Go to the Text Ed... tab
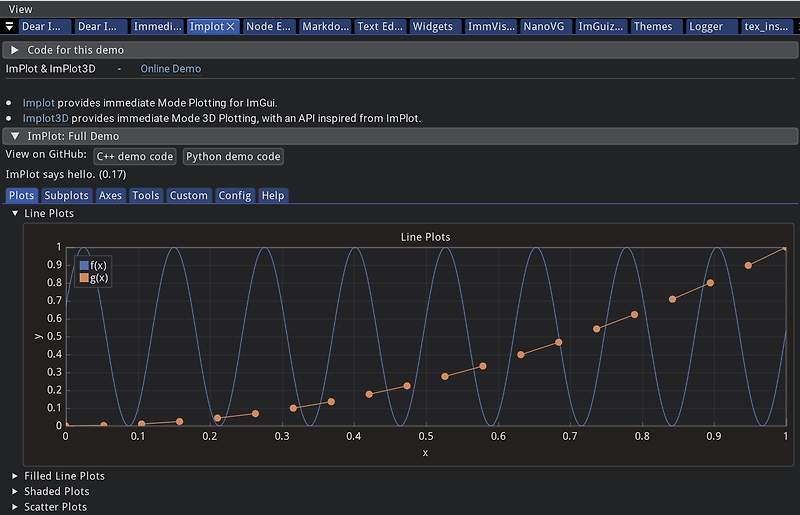The image size is (800, 515). click(x=380, y=27)
